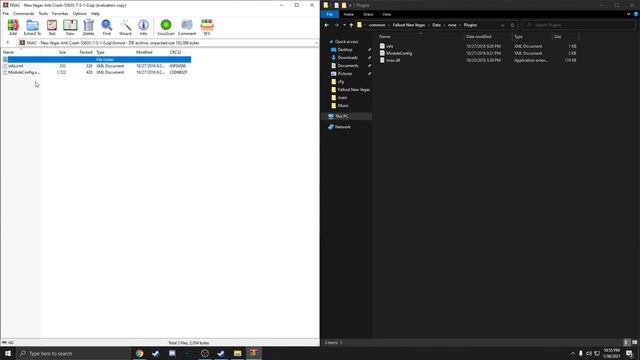Open the Home tab in File Explorer
Screen dimensions: 640x360
tap(349, 14)
